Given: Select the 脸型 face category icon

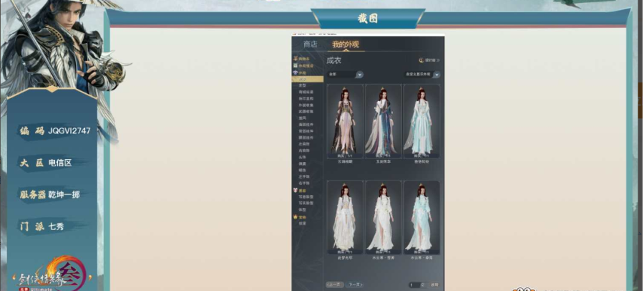Looking at the screenshot, I should pos(296,191).
